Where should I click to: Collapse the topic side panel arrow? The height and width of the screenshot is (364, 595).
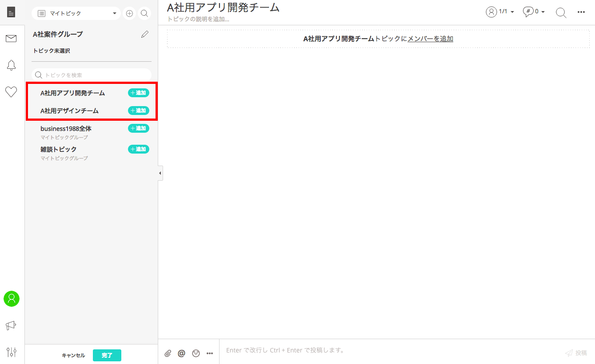click(160, 173)
